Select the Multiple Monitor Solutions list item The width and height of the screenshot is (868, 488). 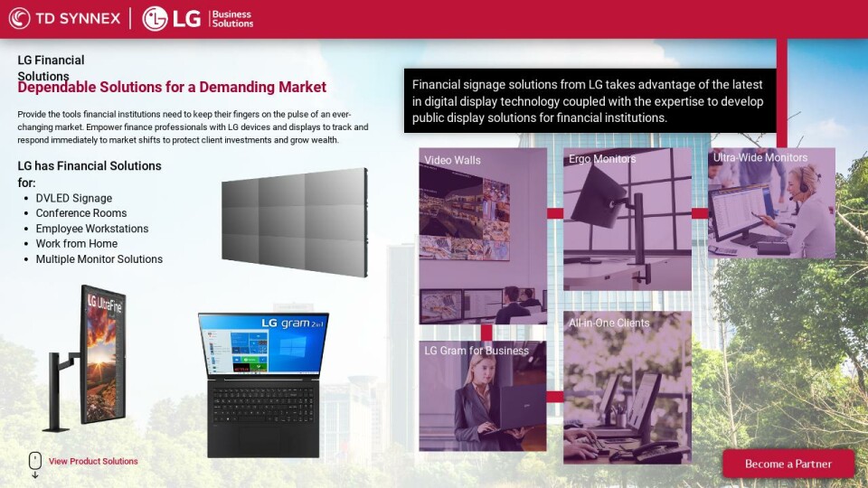coord(99,259)
